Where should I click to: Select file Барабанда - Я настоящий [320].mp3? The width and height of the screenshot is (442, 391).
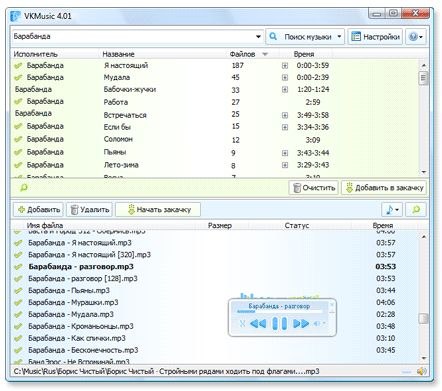click(215, 255)
